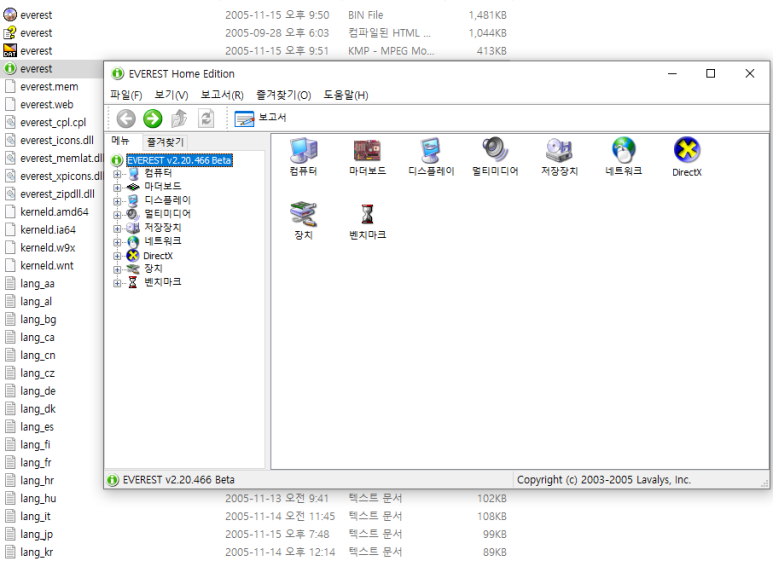Select the kerneld.wnt file in Explorer
The image size is (773, 561).
coord(47,266)
